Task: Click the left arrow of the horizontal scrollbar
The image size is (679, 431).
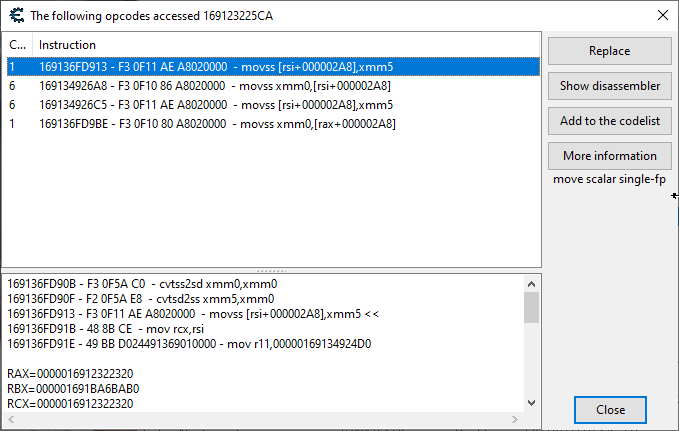Action: pos(11,419)
